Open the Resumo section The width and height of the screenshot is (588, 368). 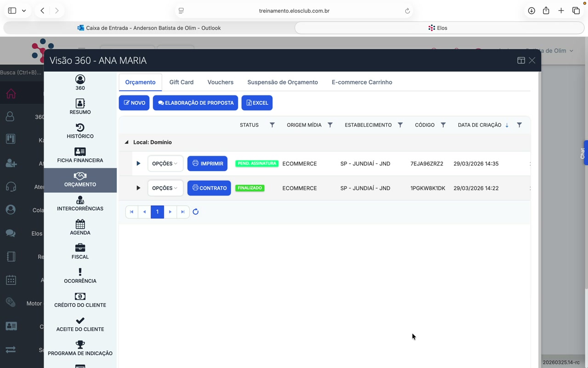(80, 107)
